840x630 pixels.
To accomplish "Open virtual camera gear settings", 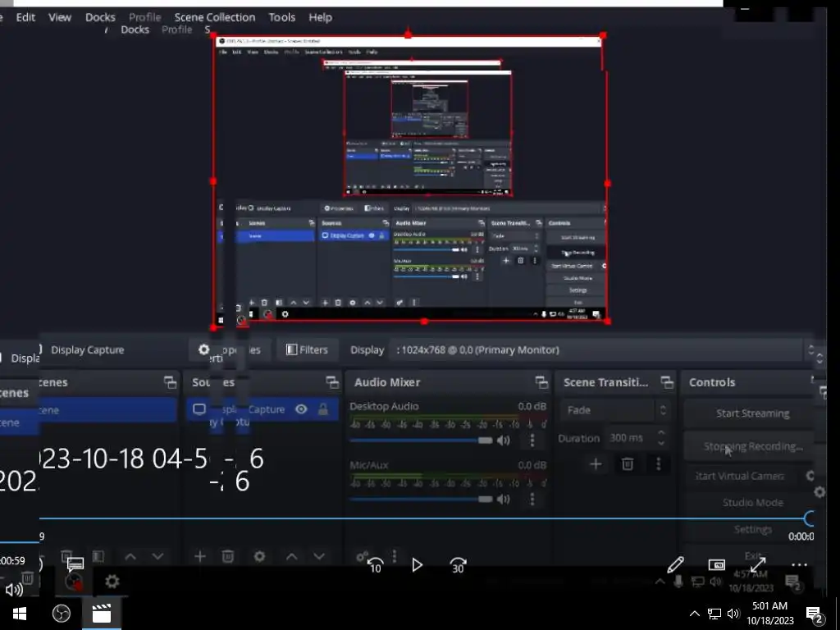I will pyautogui.click(x=810, y=476).
